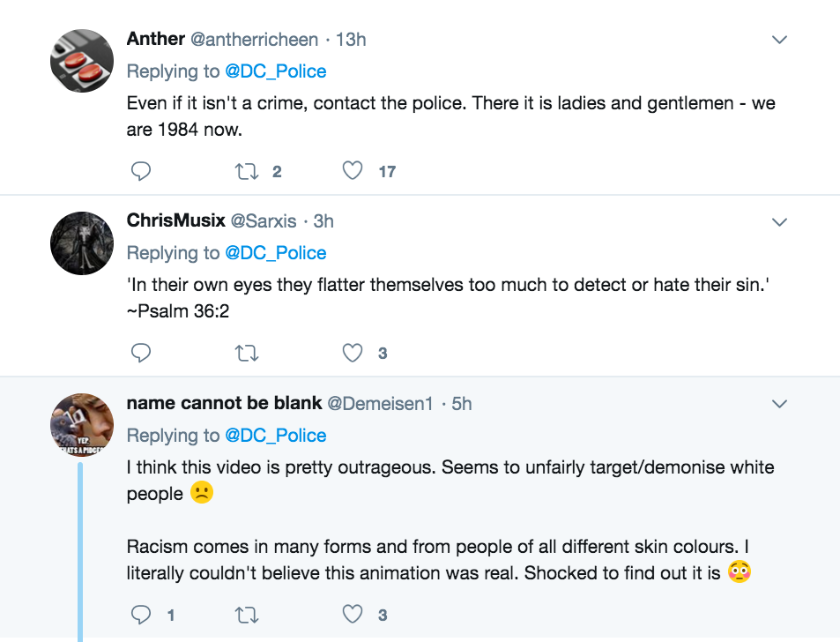This screenshot has height=642, width=840.
Task: Follow @DC_Police mention in ChrisMusix's reply
Action: [x=275, y=253]
